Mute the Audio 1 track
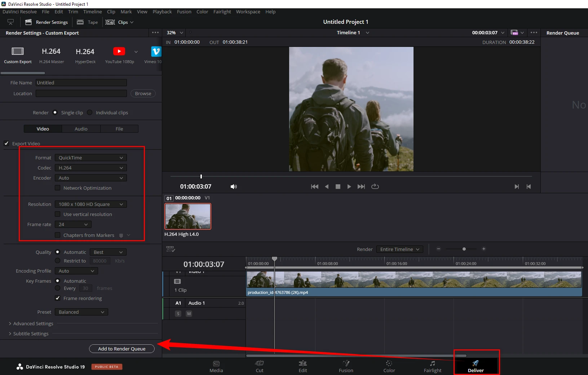 (189, 314)
